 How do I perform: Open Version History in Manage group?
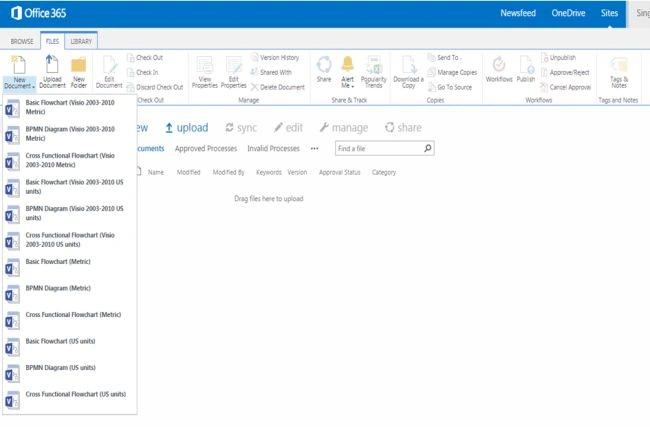(x=275, y=57)
